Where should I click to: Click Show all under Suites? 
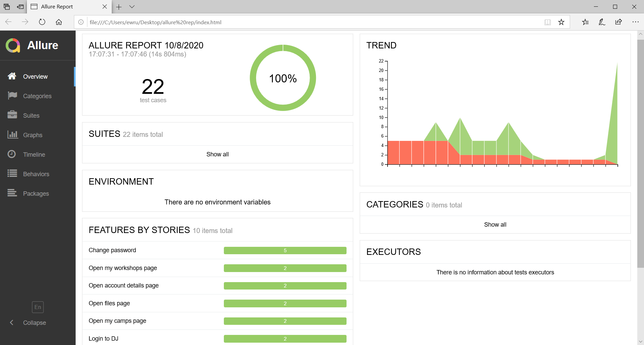click(x=217, y=154)
